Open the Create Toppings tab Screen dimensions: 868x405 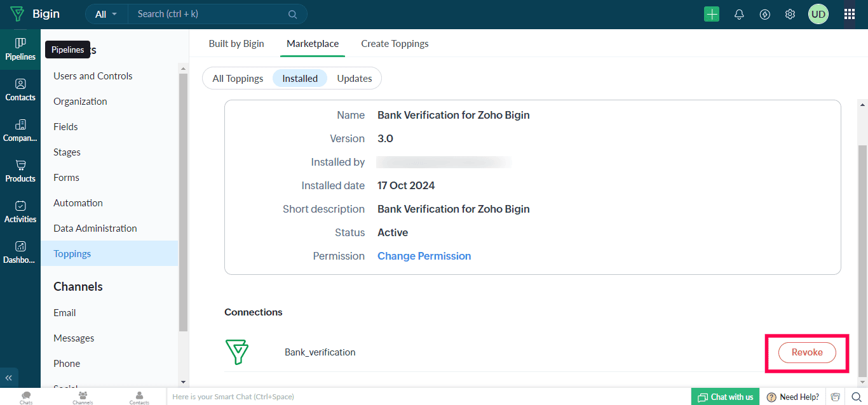pyautogui.click(x=395, y=44)
